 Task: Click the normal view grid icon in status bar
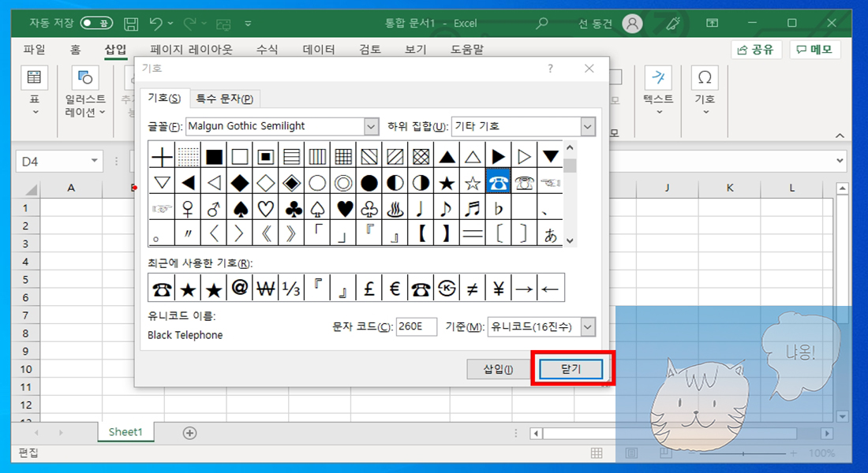click(x=597, y=453)
